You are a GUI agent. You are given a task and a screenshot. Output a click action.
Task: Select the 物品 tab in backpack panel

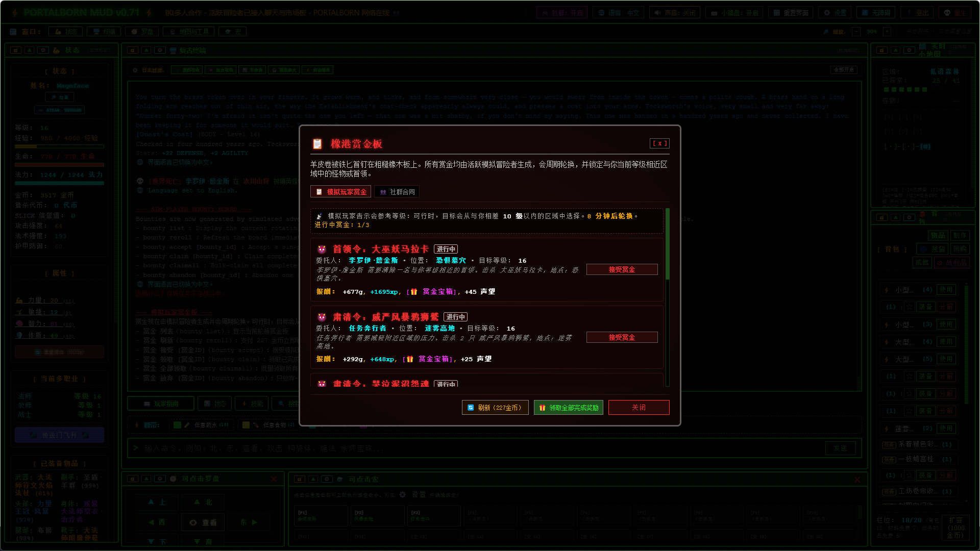pyautogui.click(x=938, y=236)
